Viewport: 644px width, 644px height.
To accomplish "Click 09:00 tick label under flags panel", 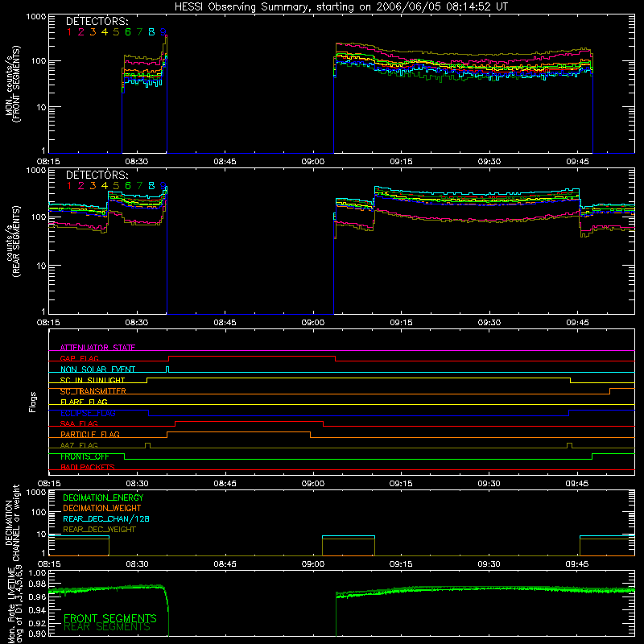I will [312, 484].
